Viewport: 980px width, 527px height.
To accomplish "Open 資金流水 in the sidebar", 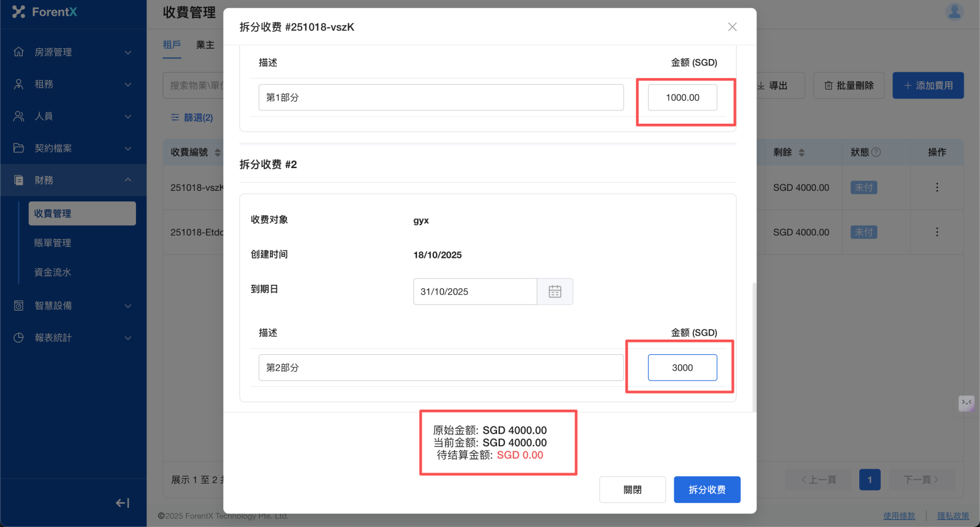I will [53, 273].
